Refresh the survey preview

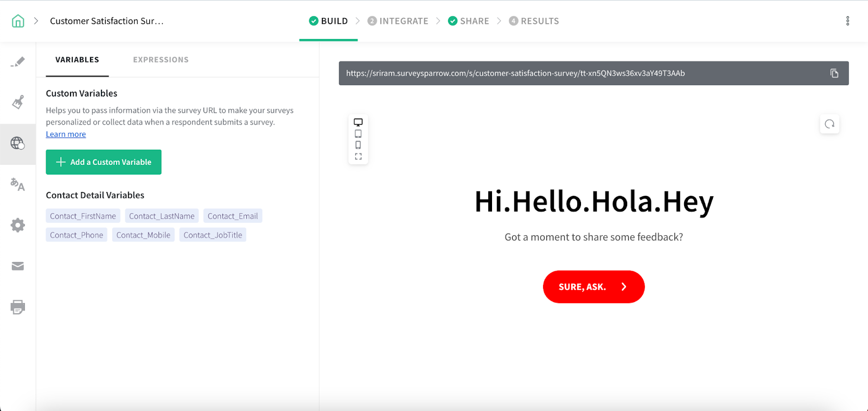(x=829, y=124)
